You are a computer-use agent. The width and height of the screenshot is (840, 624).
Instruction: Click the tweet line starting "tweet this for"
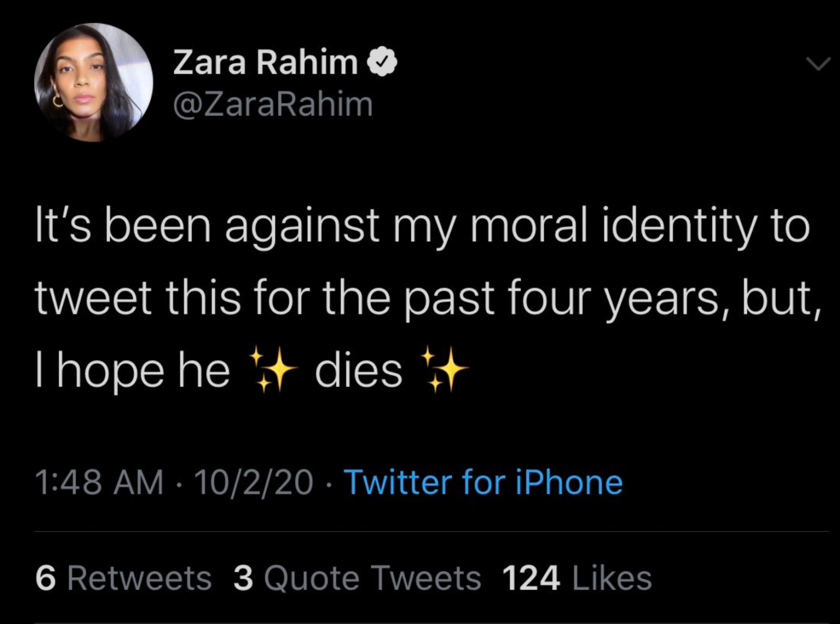(427, 298)
